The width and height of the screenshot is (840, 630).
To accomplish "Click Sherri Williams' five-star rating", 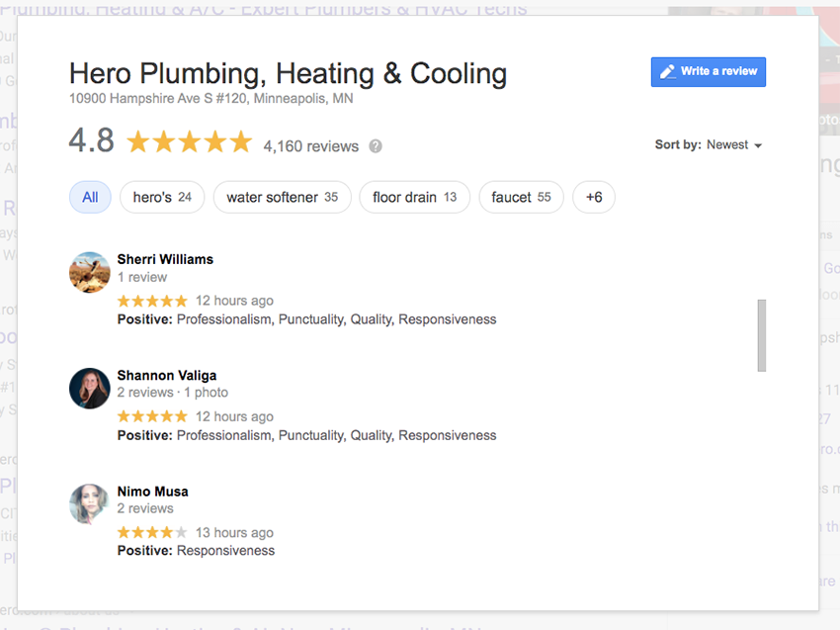I will tap(152, 301).
